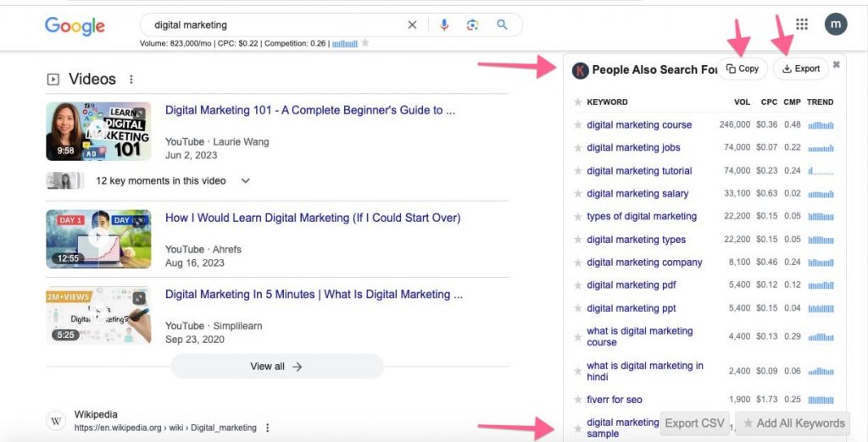868x442 pixels.
Task: Click volume 246,000 for digital marketing course
Action: tap(735, 125)
